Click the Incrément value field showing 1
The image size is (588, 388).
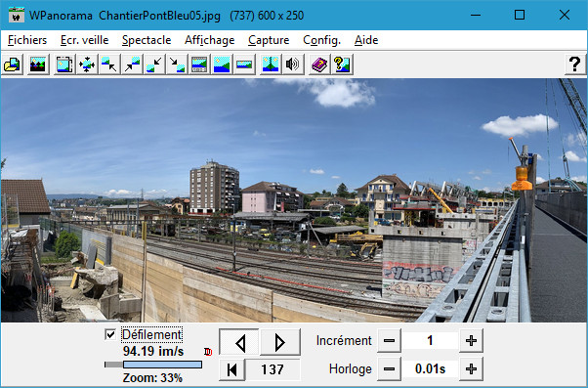[430, 341]
